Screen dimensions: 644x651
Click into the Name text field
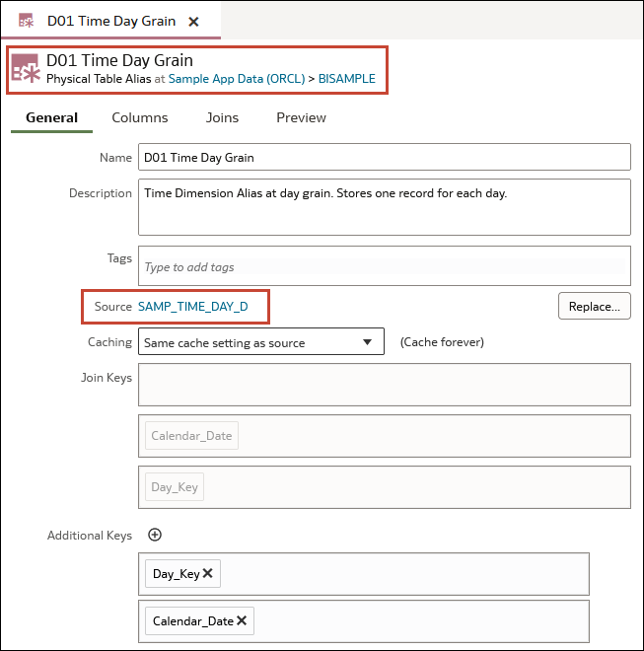[x=385, y=157]
